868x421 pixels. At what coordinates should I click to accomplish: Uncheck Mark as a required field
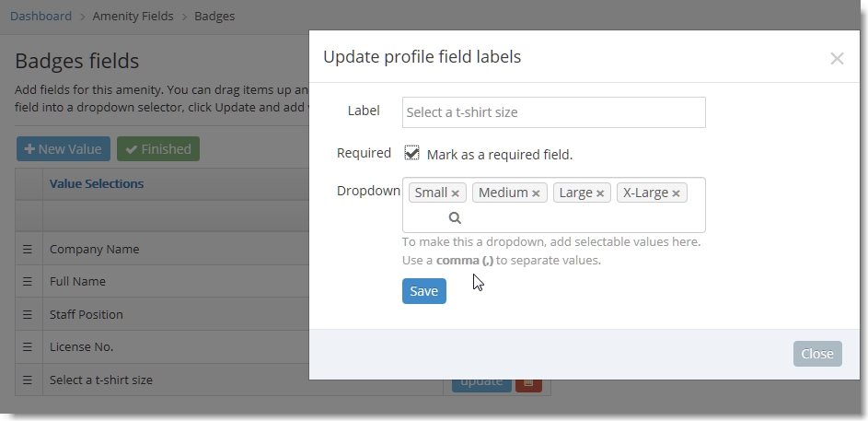411,153
